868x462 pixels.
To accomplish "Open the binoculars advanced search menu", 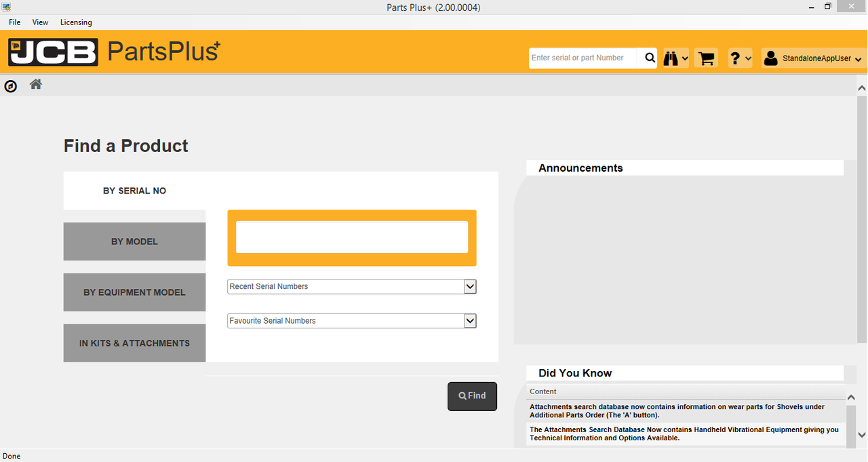I will click(x=675, y=58).
